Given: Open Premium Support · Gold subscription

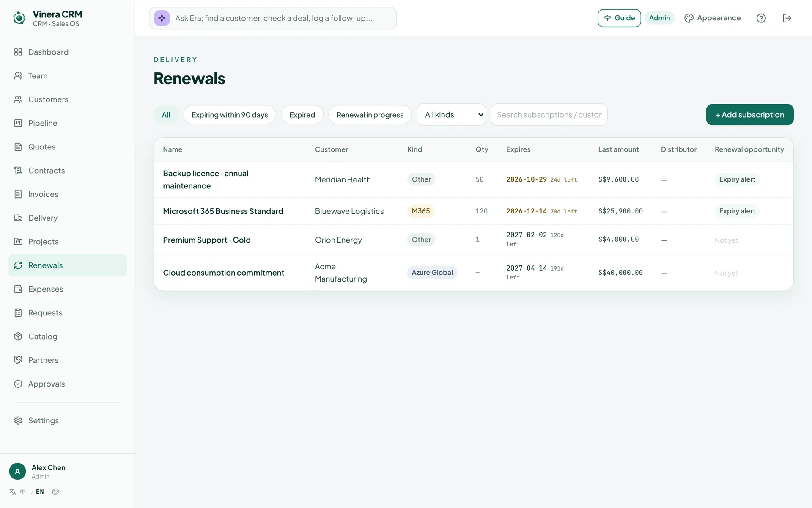Looking at the screenshot, I should pos(207,240).
